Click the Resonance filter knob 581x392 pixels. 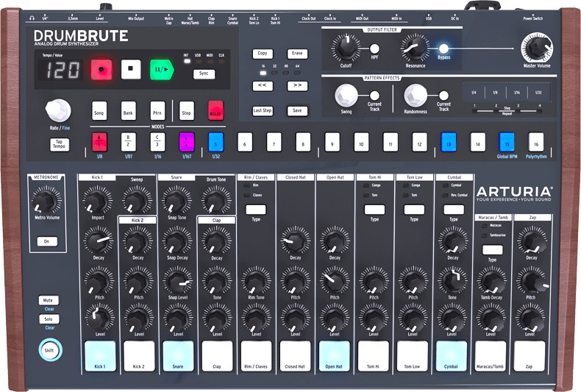[415, 48]
